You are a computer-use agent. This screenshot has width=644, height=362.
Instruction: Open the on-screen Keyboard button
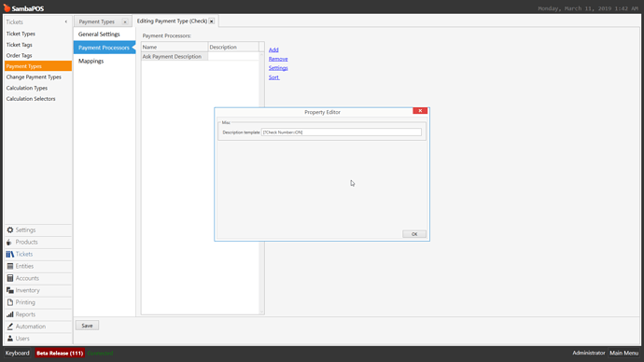point(17,353)
